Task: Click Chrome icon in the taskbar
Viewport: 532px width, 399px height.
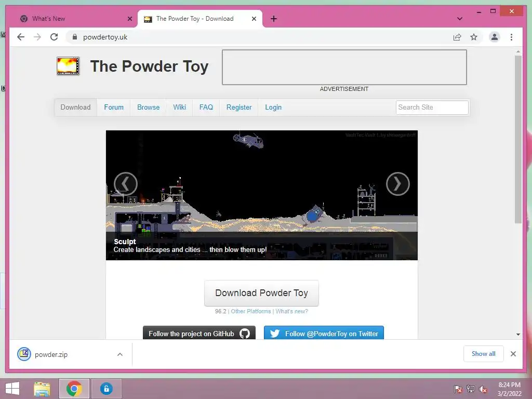Action: 74,389
